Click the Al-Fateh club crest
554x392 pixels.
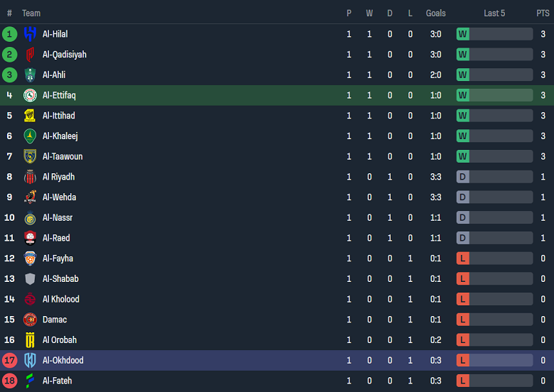point(30,381)
